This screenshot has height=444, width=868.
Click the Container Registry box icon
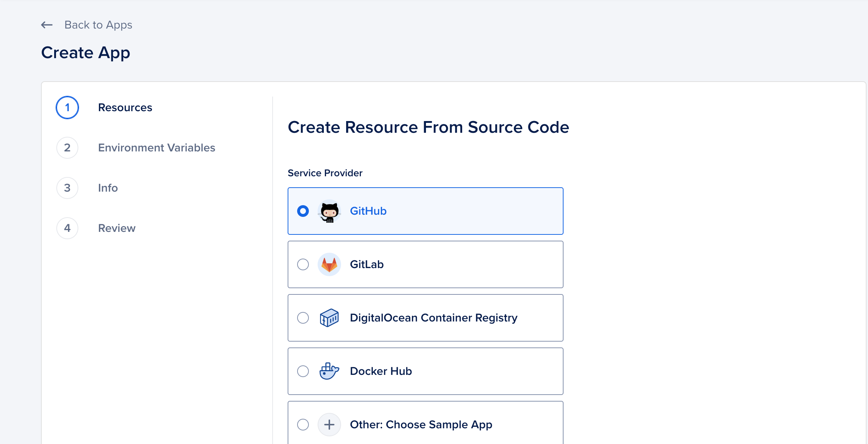pos(329,318)
